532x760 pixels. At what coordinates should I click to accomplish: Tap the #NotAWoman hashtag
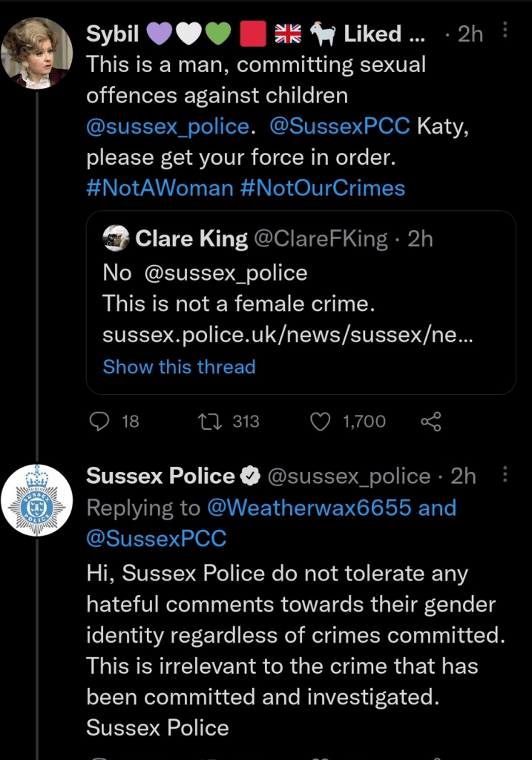[160, 188]
